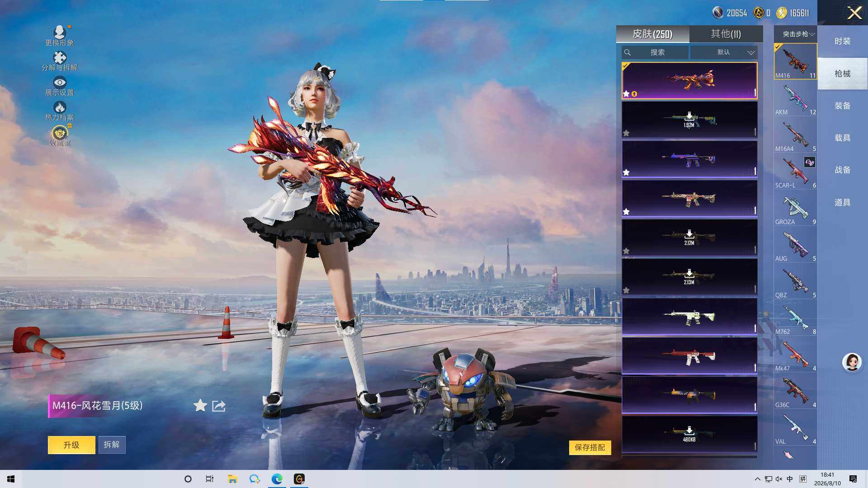Open the 道具 items menu

tap(842, 202)
